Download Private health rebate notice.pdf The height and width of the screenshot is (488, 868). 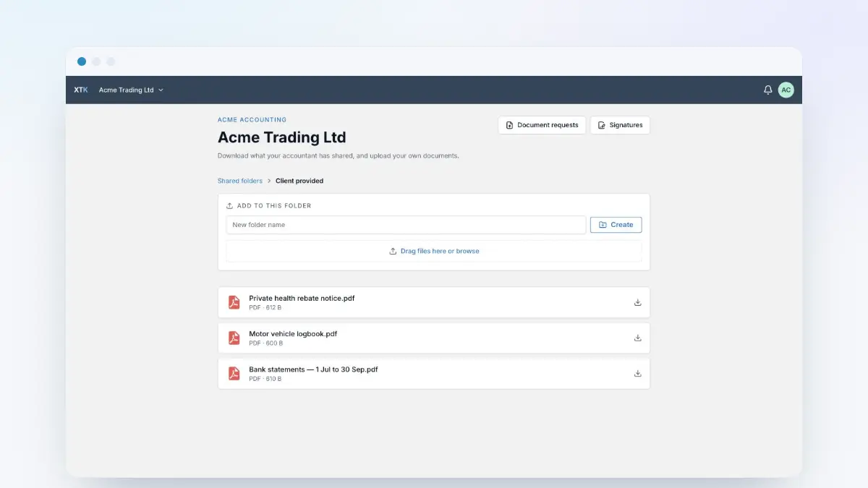pyautogui.click(x=638, y=302)
